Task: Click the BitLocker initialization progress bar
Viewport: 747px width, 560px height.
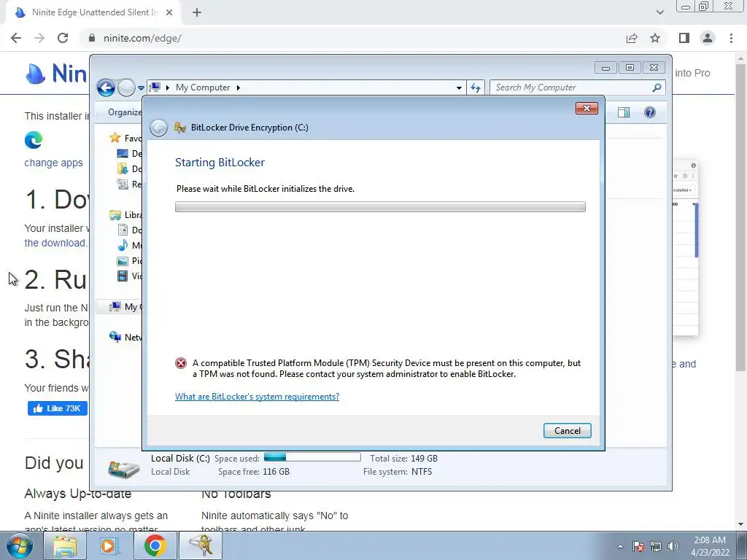Action: pyautogui.click(x=380, y=206)
